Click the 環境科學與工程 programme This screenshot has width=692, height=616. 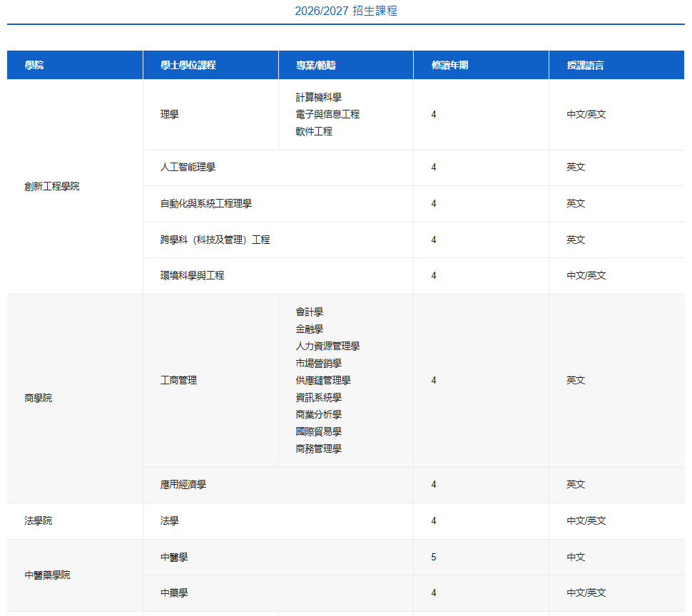pos(192,275)
